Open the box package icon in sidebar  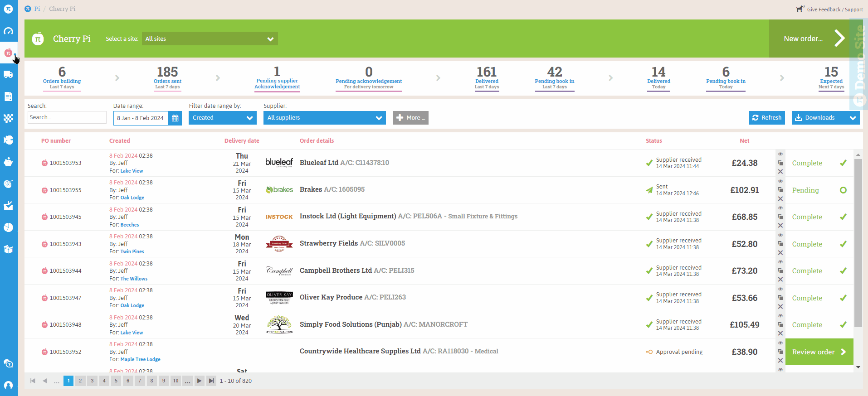(9, 249)
